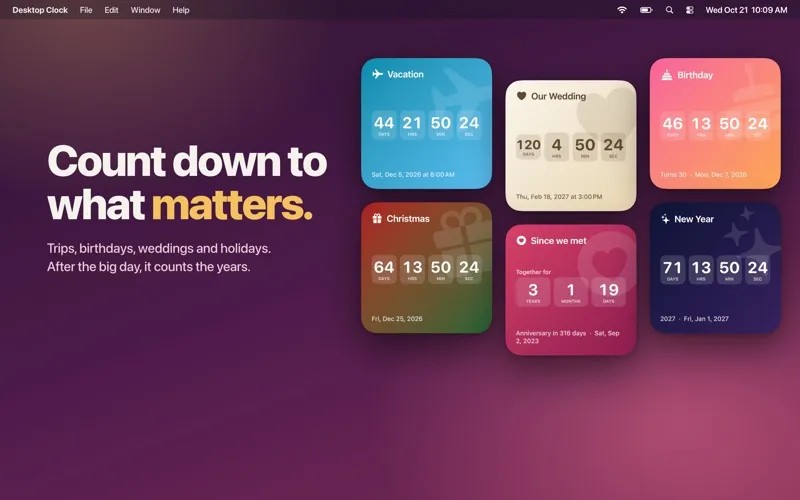Click the 3 years tile on Since we met
This screenshot has height=500, width=800.
[x=533, y=292]
